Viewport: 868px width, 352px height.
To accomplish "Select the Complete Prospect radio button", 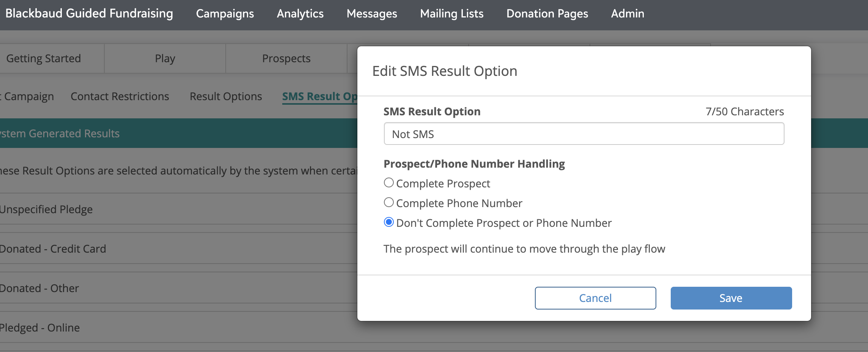I will pos(388,182).
